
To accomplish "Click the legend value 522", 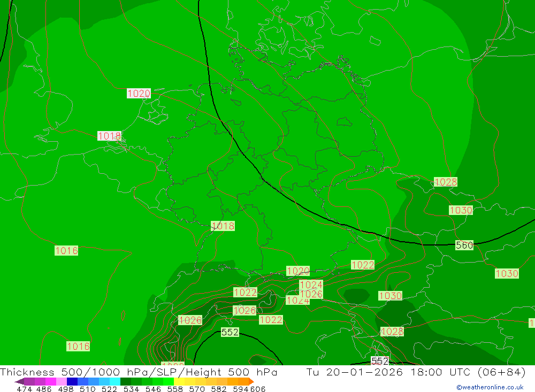I will coord(109,389).
